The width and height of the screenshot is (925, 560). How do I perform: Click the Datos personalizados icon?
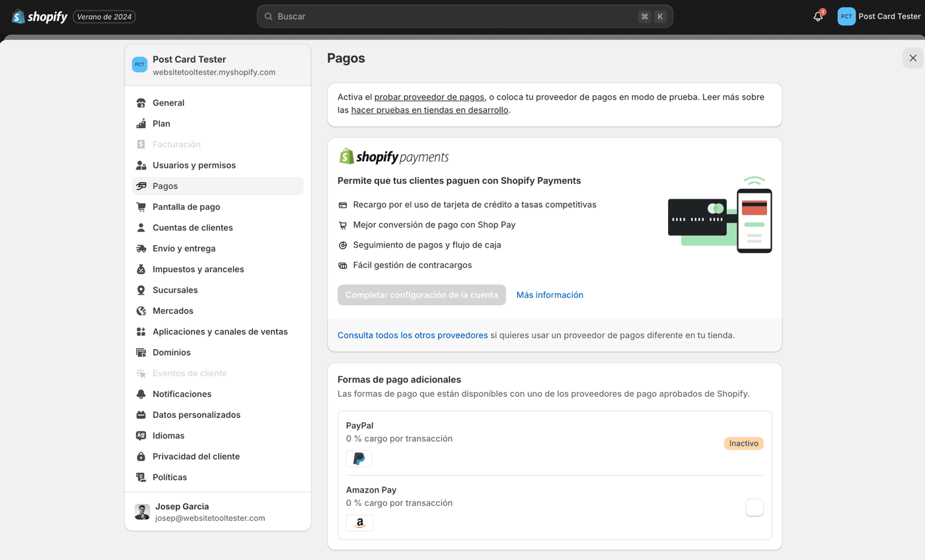pos(141,415)
